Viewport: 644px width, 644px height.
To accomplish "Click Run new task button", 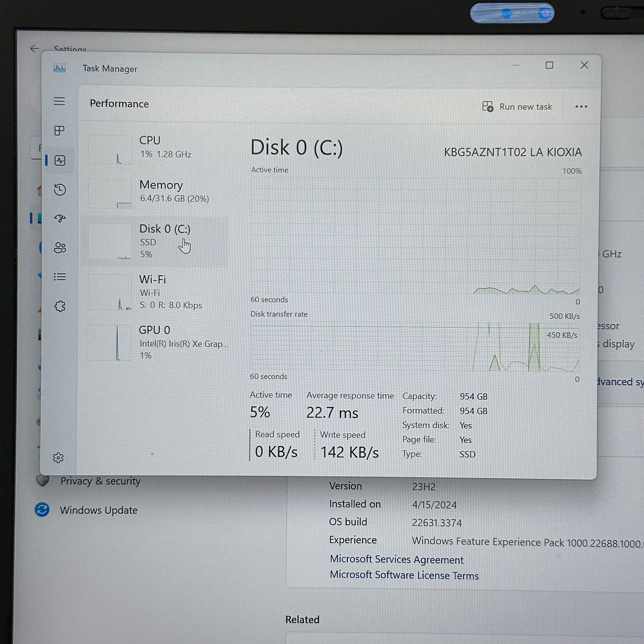I will pos(517,107).
